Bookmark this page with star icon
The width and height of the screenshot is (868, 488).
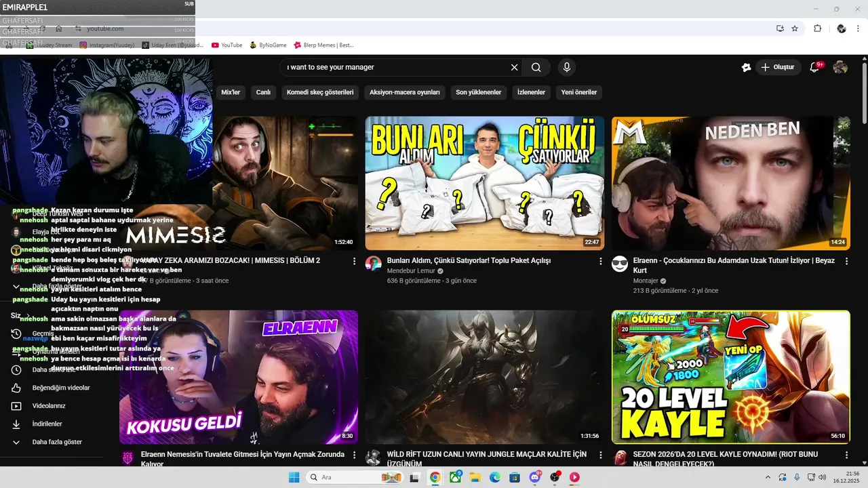tap(795, 28)
